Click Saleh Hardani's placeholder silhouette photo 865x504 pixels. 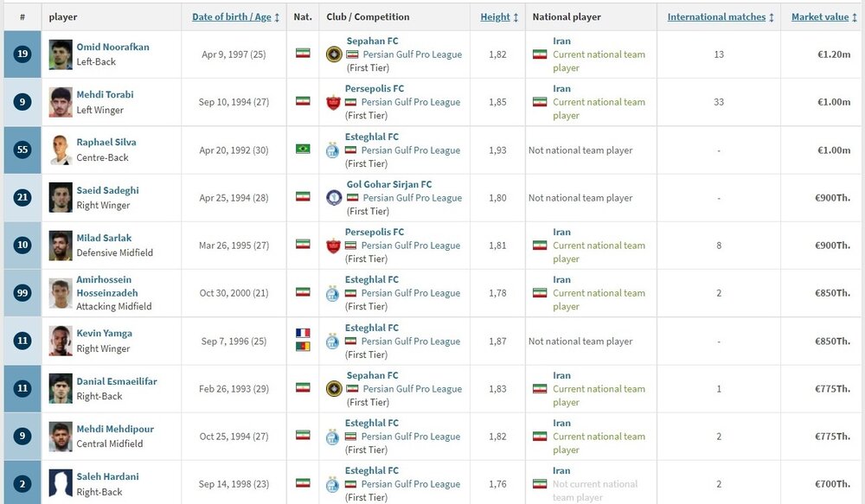click(61, 484)
